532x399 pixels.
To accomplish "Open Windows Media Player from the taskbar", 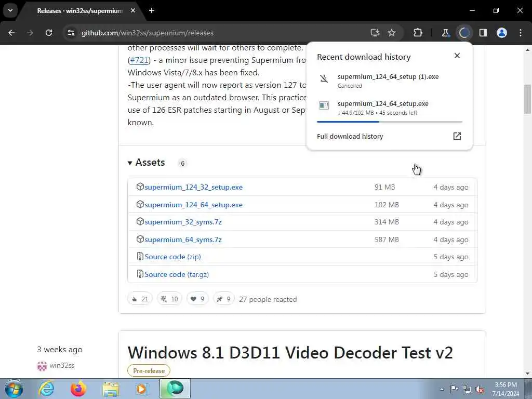I will tap(142, 389).
